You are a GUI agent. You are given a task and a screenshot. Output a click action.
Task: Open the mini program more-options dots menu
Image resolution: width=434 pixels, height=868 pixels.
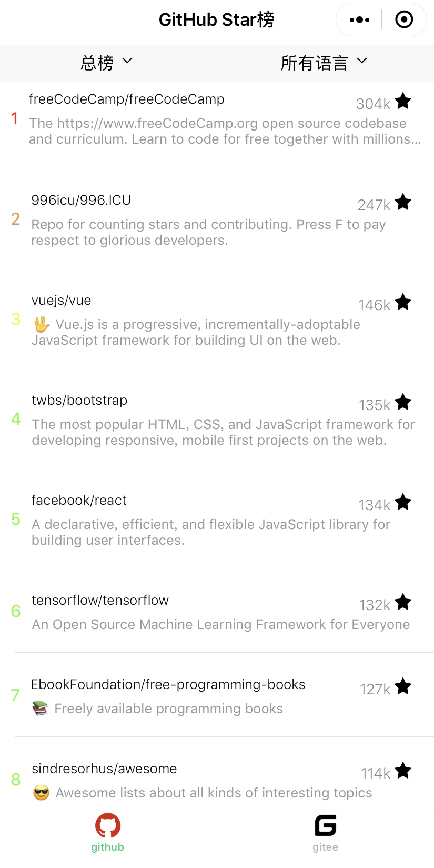coord(359,20)
